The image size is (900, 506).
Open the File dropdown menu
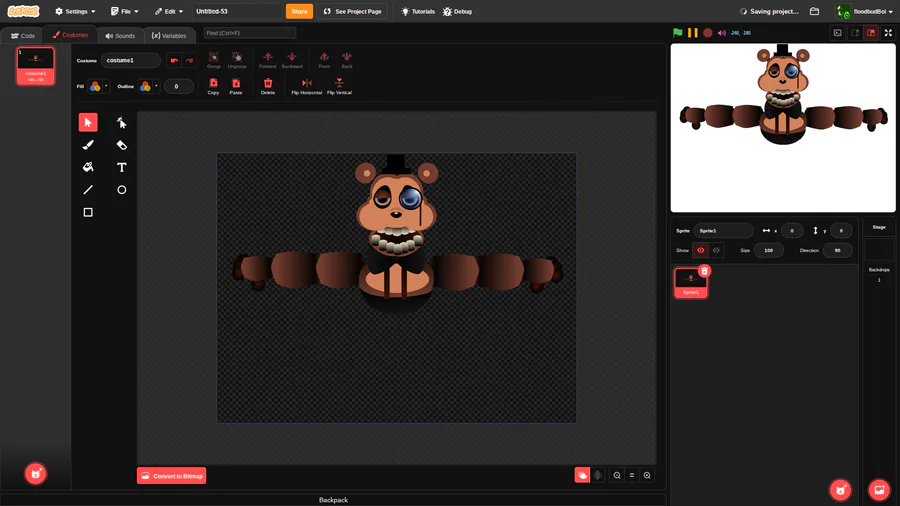pyautogui.click(x=125, y=11)
